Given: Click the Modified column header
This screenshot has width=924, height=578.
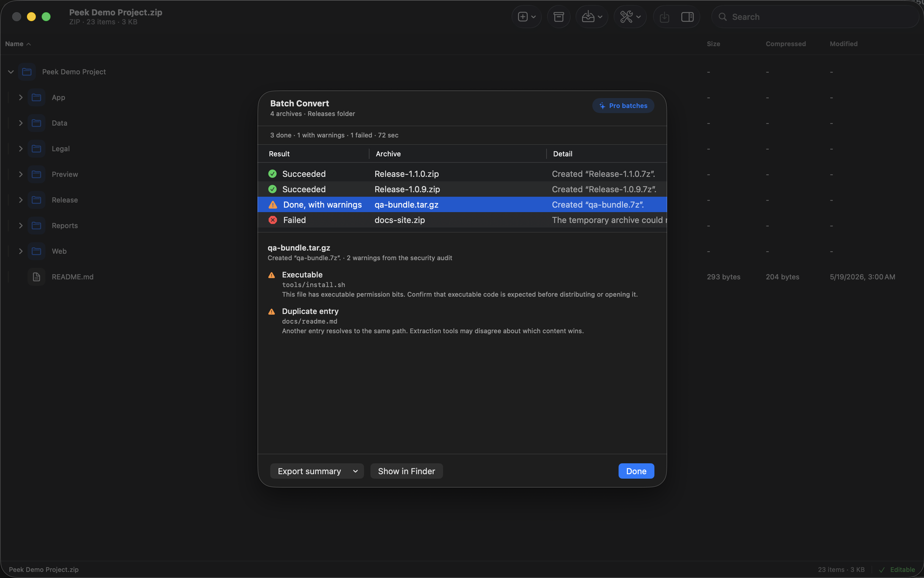Looking at the screenshot, I should pos(843,44).
